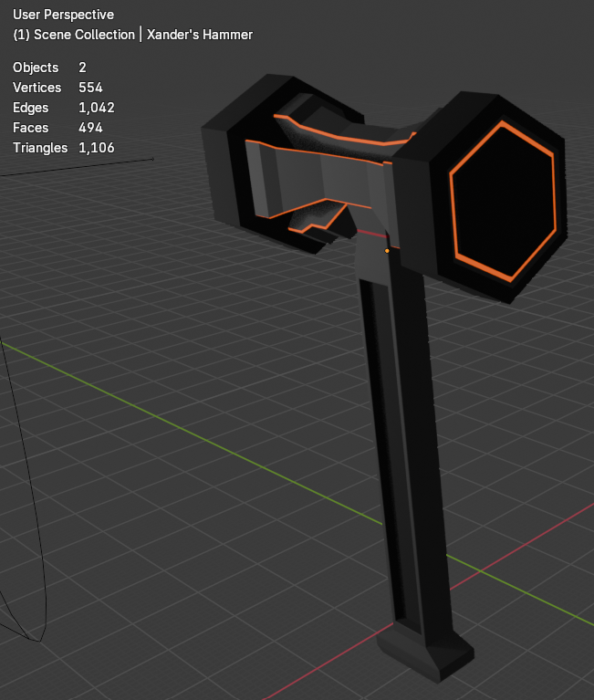Click the 'User Perspective' view label

coord(63,15)
